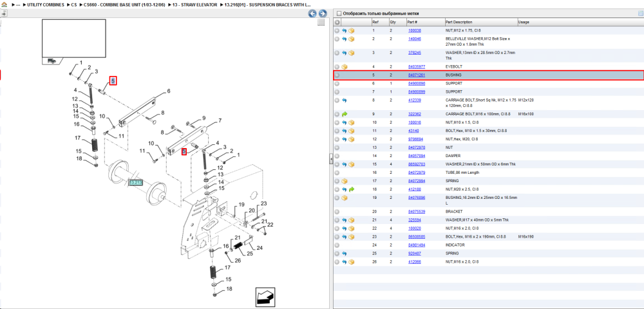Click callout number 24 on the diagram
The image size is (644, 309).
(x=260, y=247)
